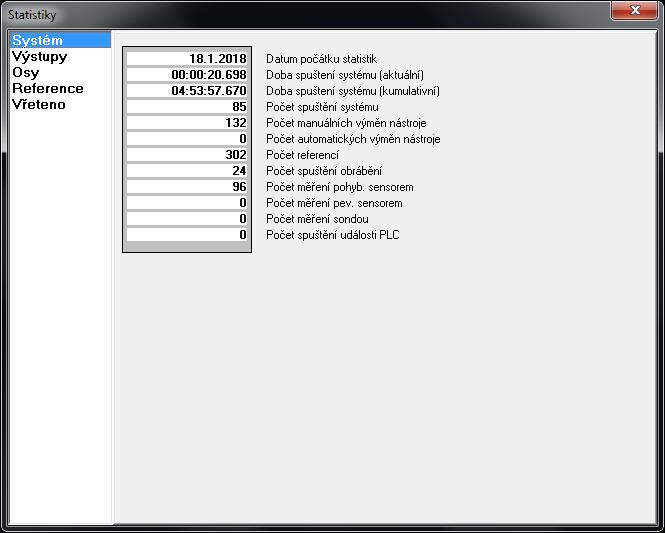Click the label Počet měření pohyb. sensorem
Screen dimensions: 665x533
(x=340, y=187)
